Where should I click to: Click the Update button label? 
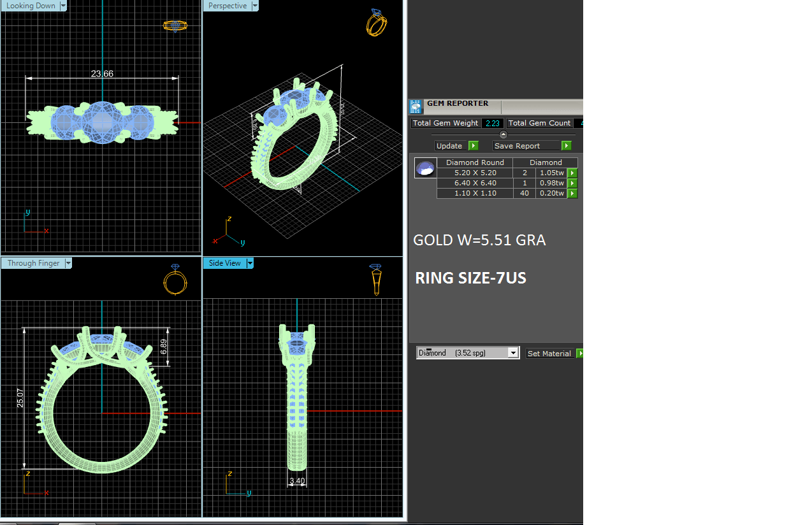pyautogui.click(x=449, y=146)
